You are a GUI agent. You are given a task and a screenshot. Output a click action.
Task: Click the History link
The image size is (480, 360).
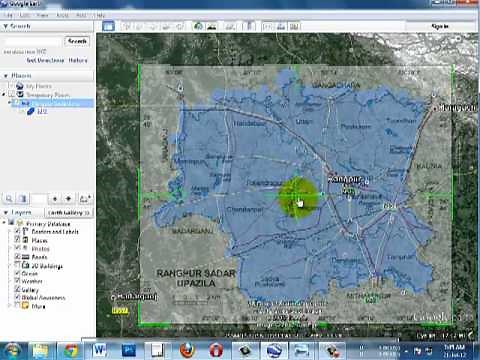point(78,60)
